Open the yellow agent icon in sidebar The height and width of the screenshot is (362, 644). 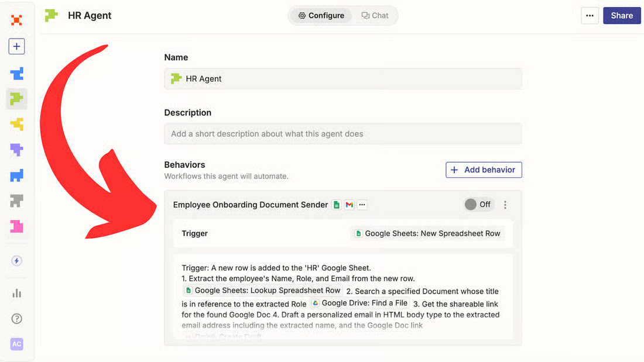pyautogui.click(x=16, y=125)
